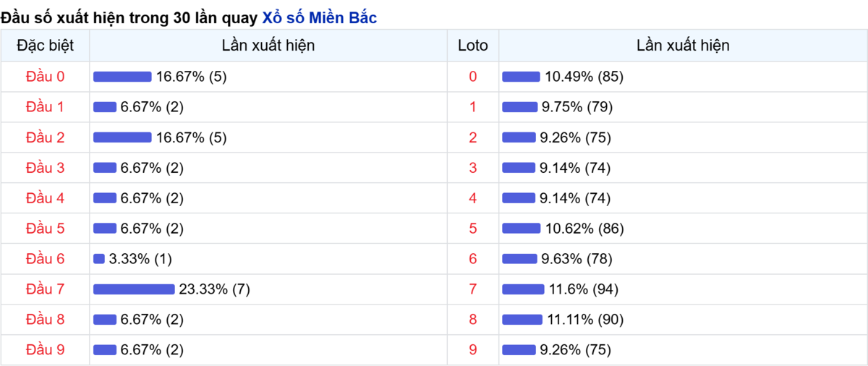Click the Loto 7 11.6% bar
Image resolution: width=868 pixels, height=366 pixels.
(523, 289)
